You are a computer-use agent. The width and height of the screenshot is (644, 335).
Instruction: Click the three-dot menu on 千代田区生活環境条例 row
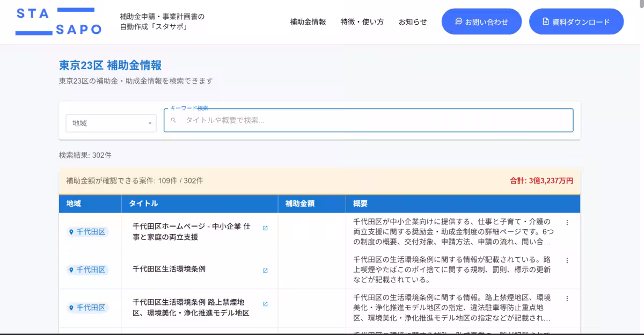coord(567,261)
